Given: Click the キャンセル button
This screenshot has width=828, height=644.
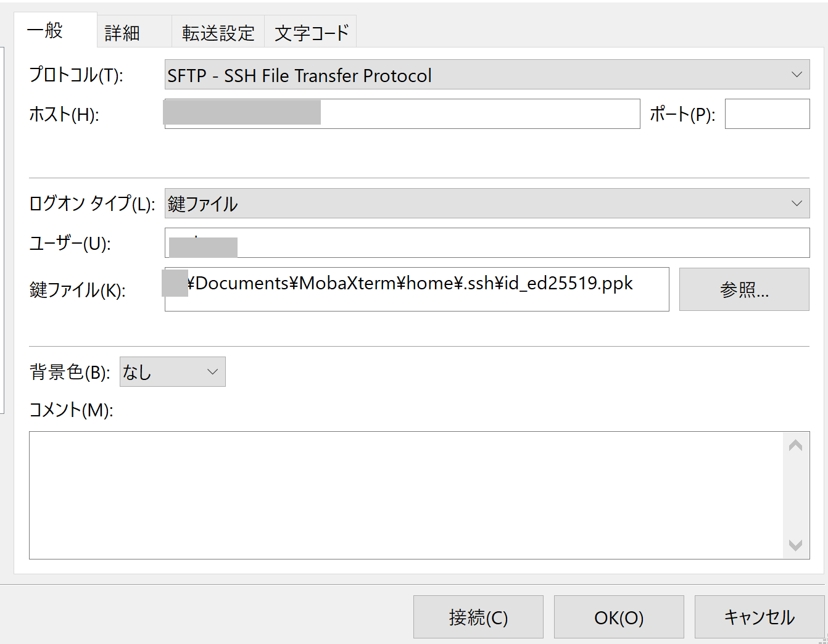Looking at the screenshot, I should (760, 617).
